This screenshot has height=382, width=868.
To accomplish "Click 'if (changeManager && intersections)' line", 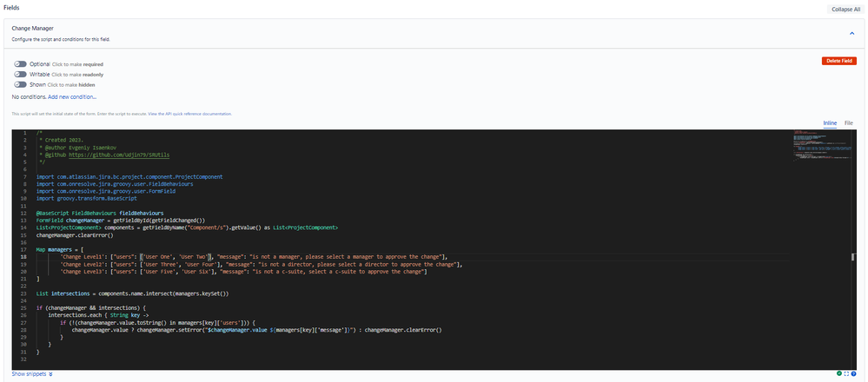I will pos(90,308).
